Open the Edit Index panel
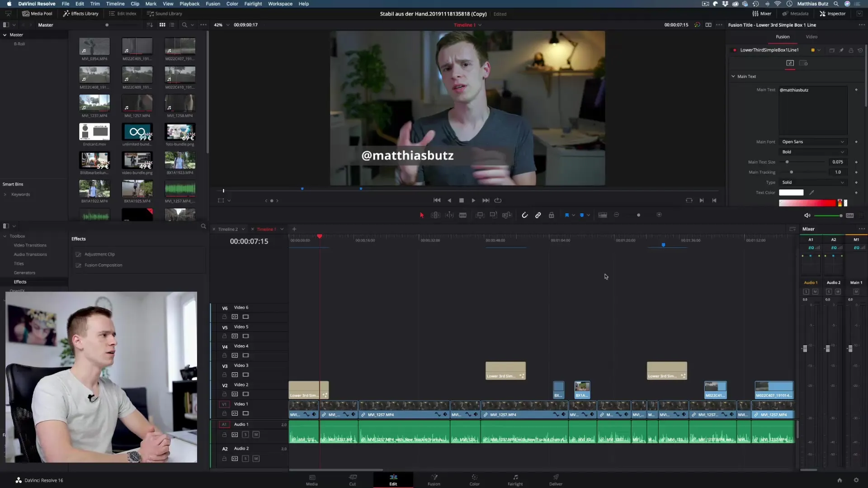 123,14
